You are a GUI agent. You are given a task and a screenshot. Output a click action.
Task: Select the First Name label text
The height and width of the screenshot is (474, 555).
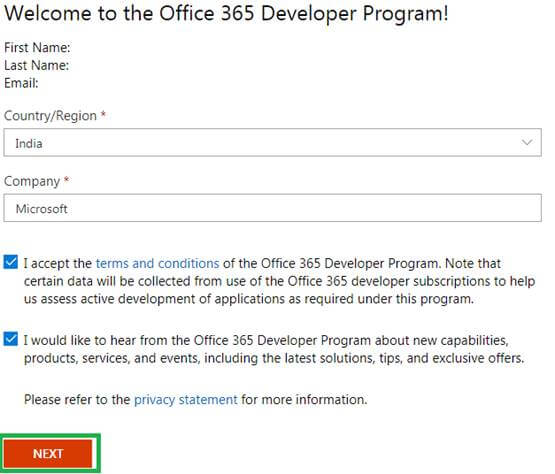pos(37,47)
